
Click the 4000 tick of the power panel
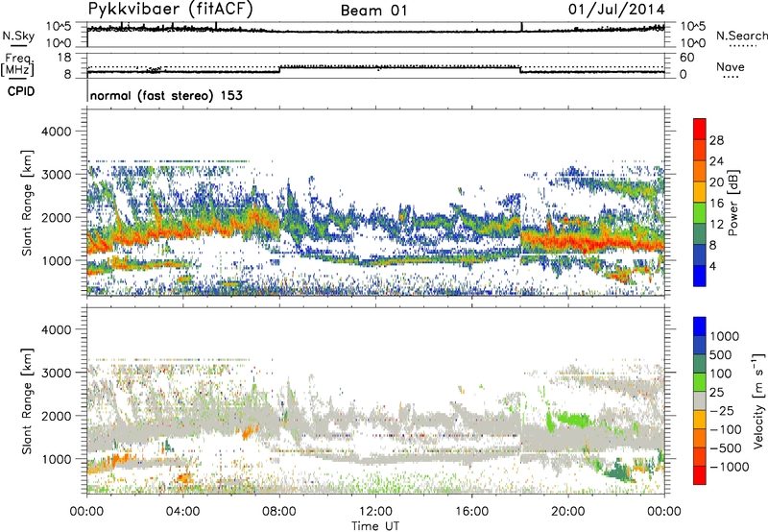coord(56,132)
